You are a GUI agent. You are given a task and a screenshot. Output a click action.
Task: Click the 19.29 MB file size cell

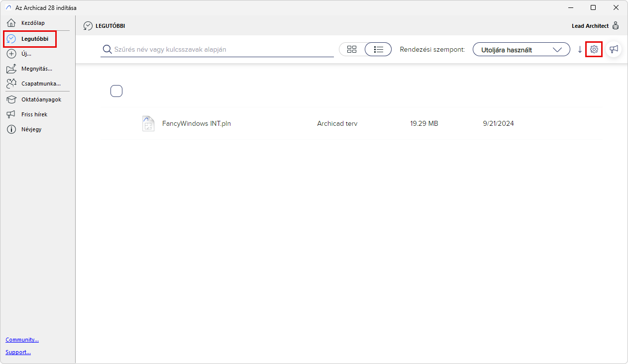[x=424, y=123]
